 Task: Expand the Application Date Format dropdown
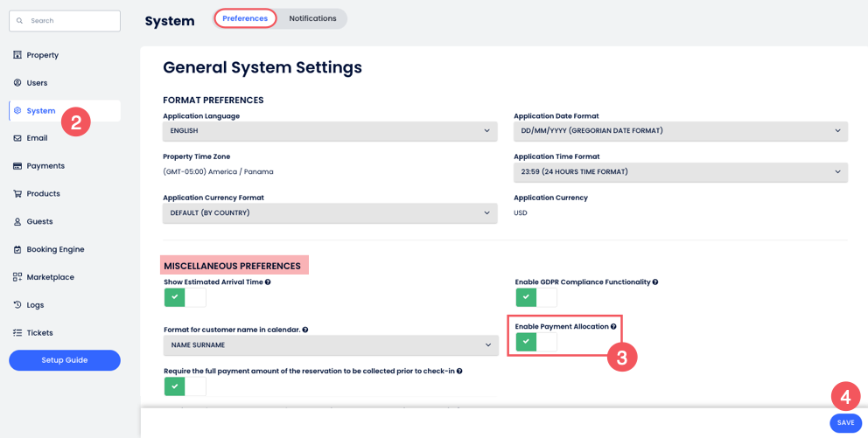click(x=680, y=131)
